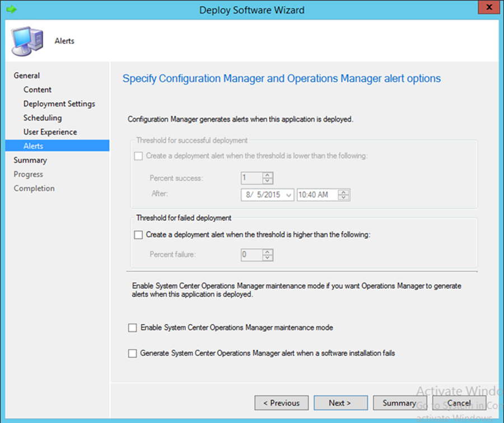Click the 'Configuration Manager generates alerts' description text

point(240,119)
